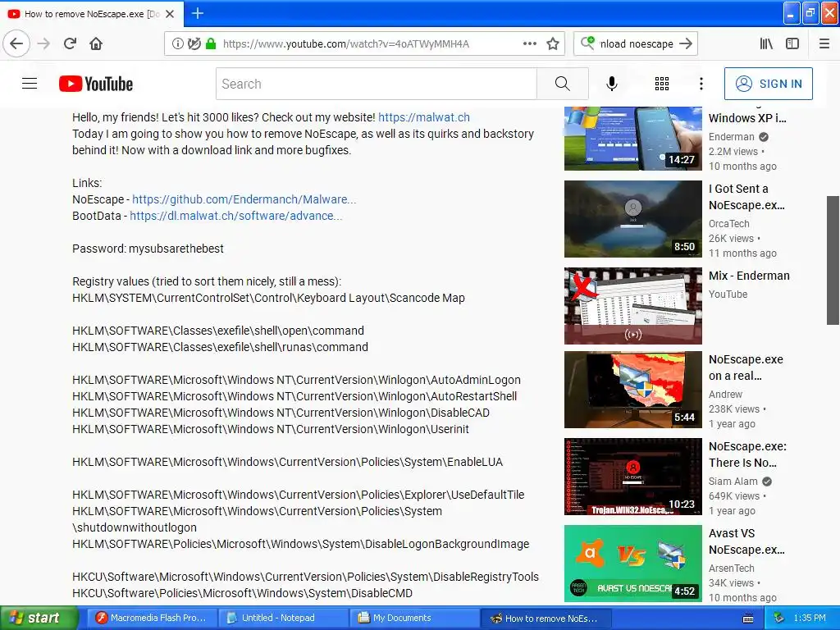This screenshot has width=840, height=630.
Task: Click the system tray keyboard icon
Action: click(x=748, y=619)
